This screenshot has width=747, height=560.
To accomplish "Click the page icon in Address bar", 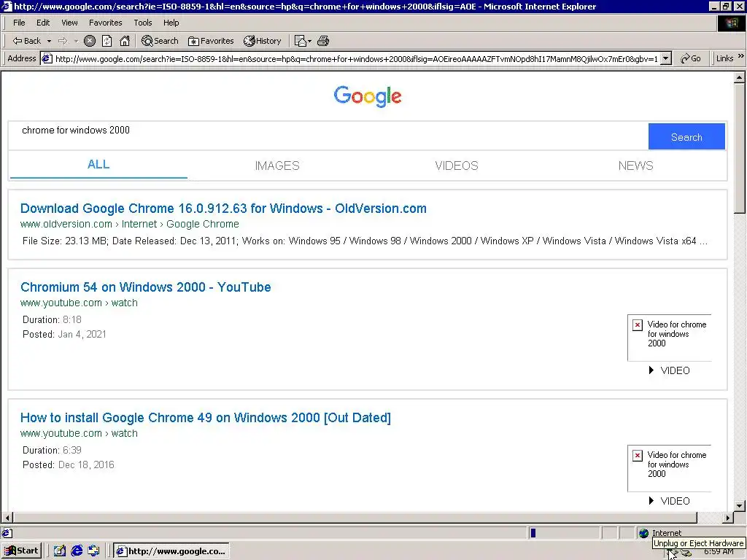I will click(47, 58).
